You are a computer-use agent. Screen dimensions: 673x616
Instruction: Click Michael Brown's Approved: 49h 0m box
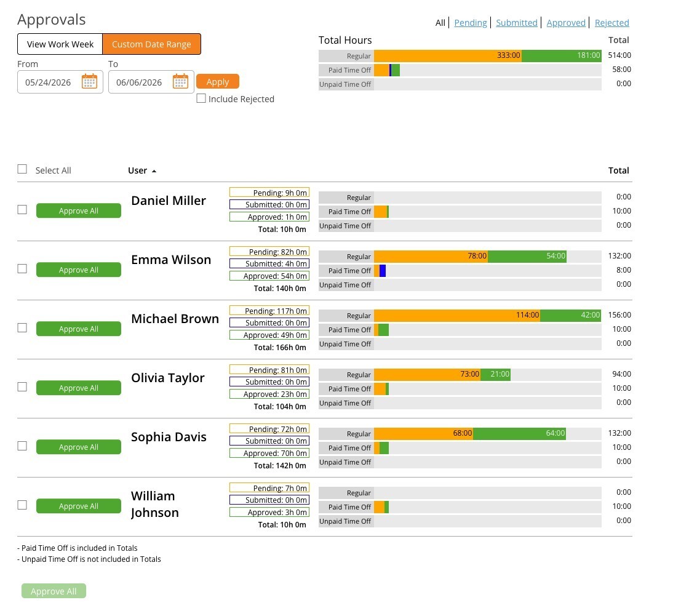pos(269,335)
